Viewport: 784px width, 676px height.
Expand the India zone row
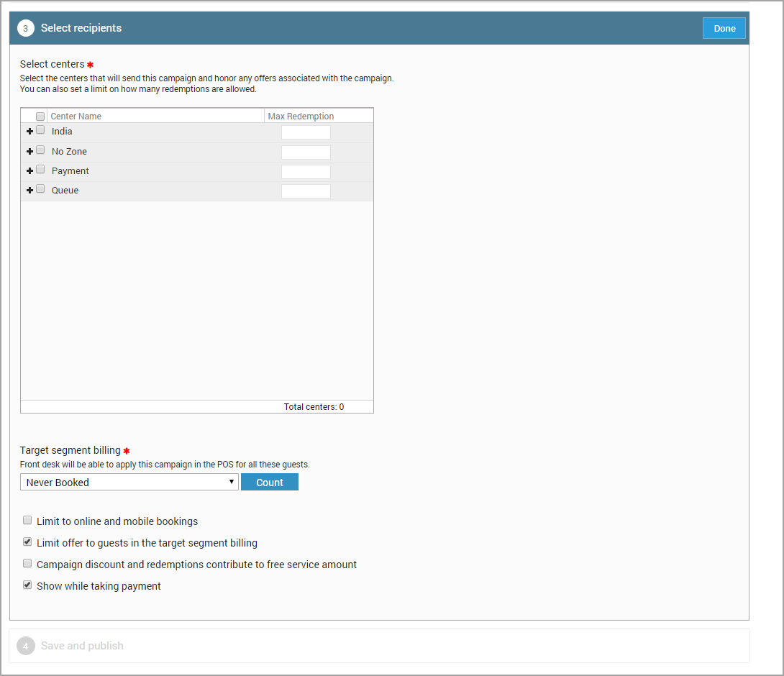(x=29, y=131)
